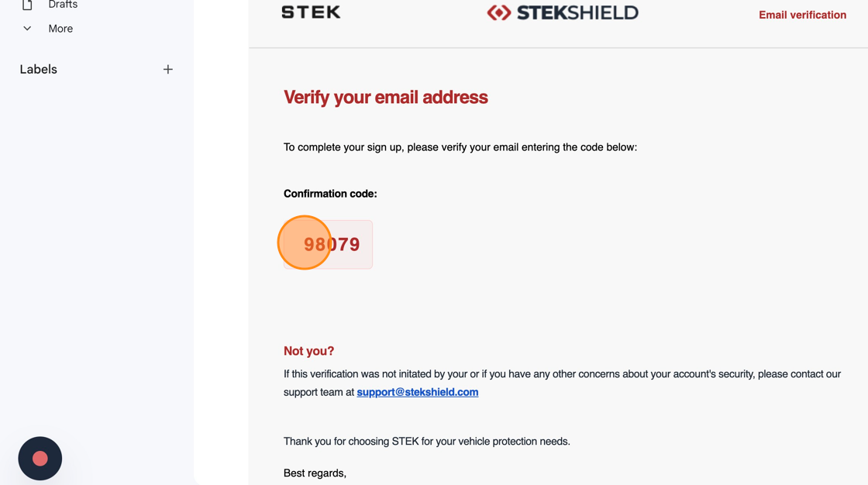Click the red STEKSHIELD diamond emblem
The image size is (868, 485).
[498, 12]
